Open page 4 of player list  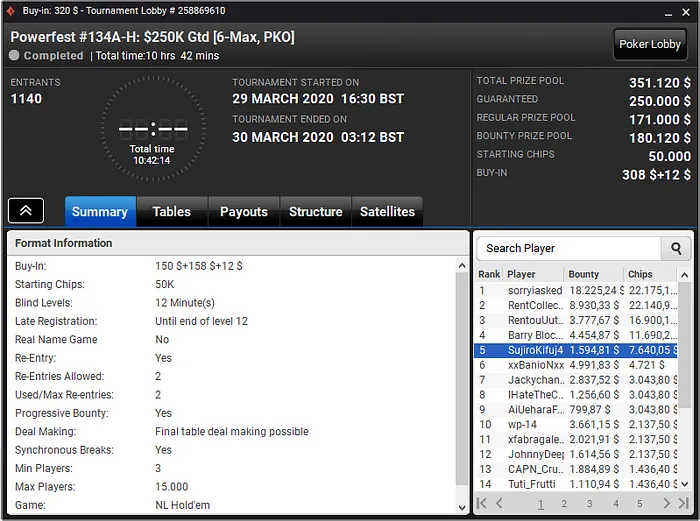(x=616, y=504)
